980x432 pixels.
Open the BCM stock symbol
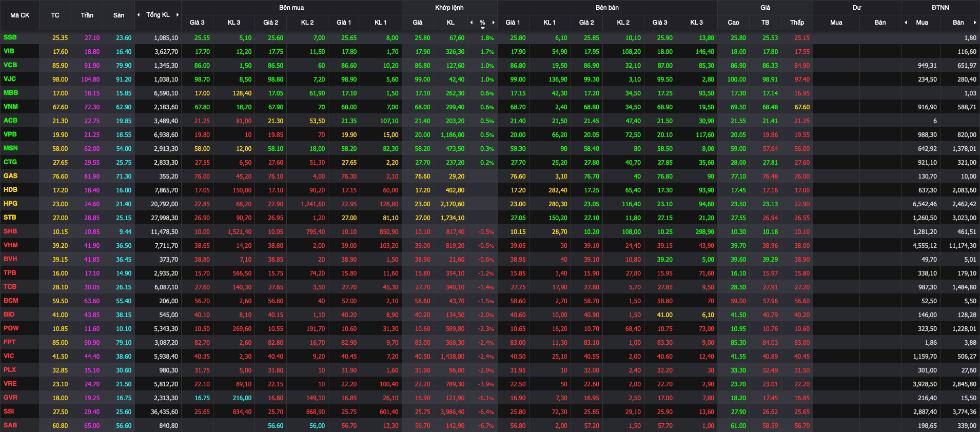coord(11,301)
